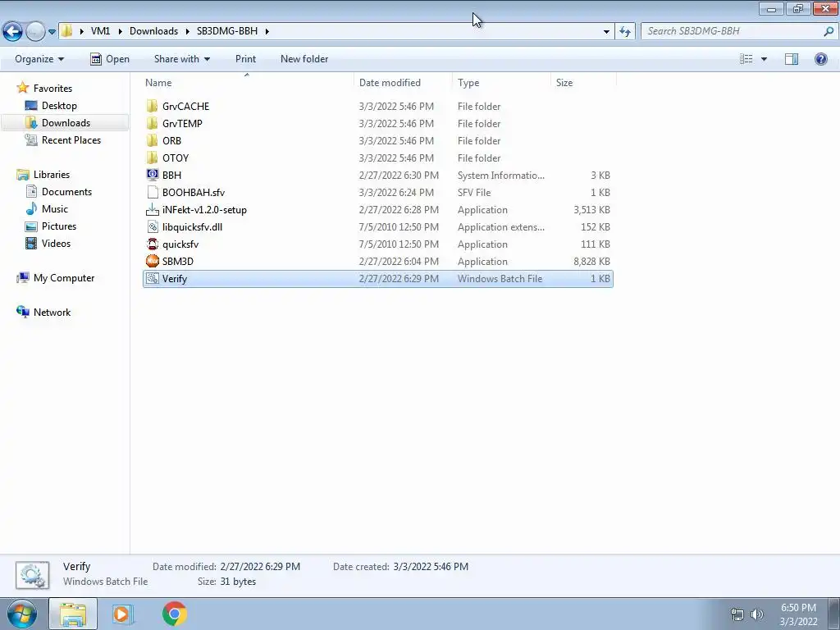This screenshot has width=840, height=630.
Task: Select Libraries in navigation pane
Action: (x=52, y=175)
